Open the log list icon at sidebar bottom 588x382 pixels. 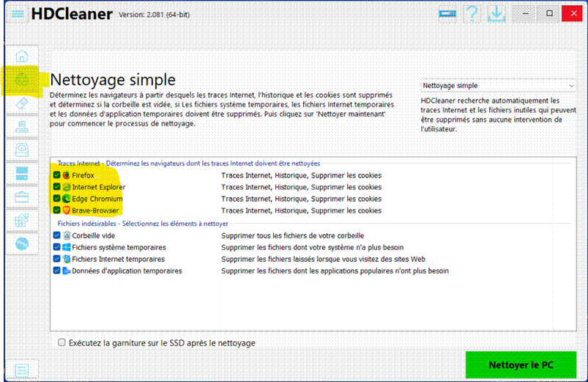(x=22, y=370)
